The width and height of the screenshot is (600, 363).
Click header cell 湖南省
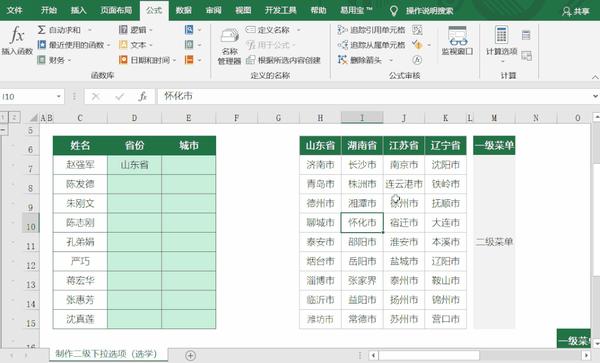coord(362,145)
